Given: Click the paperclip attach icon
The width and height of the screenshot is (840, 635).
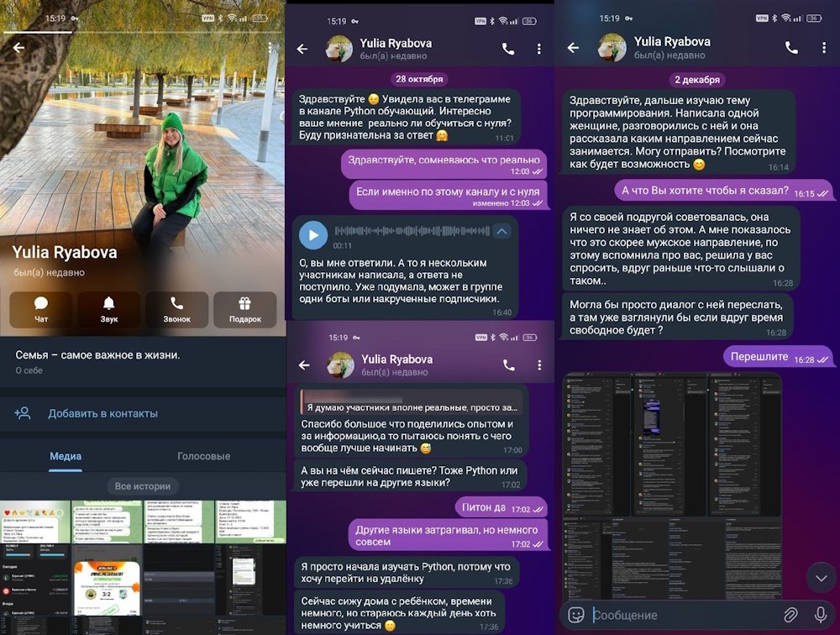Looking at the screenshot, I should click(790, 615).
